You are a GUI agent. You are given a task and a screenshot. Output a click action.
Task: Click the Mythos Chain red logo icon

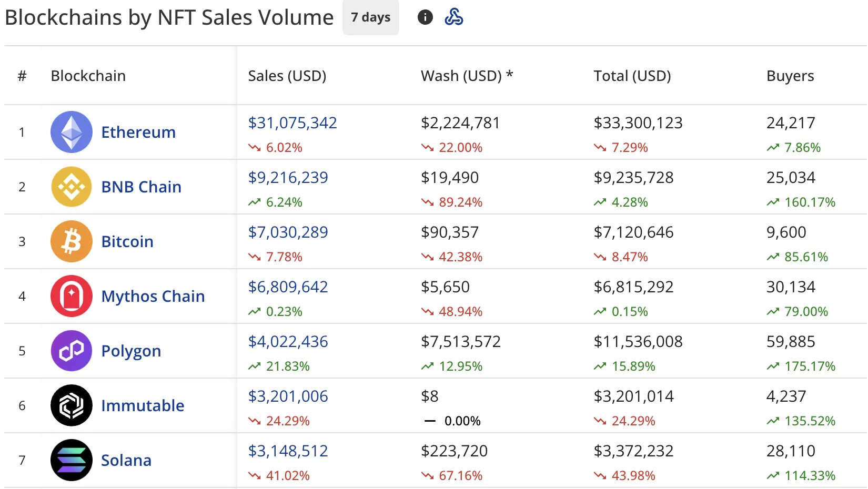point(71,296)
